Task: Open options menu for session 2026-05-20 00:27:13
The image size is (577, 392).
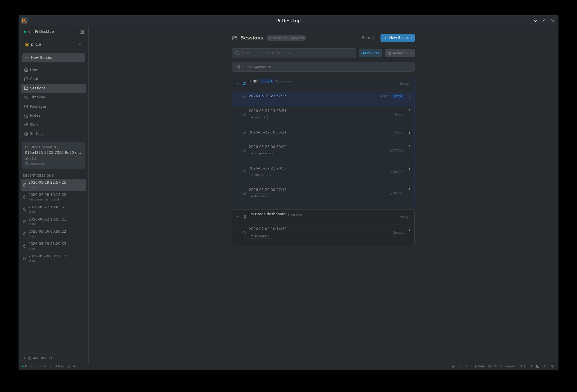Action: pyautogui.click(x=410, y=190)
